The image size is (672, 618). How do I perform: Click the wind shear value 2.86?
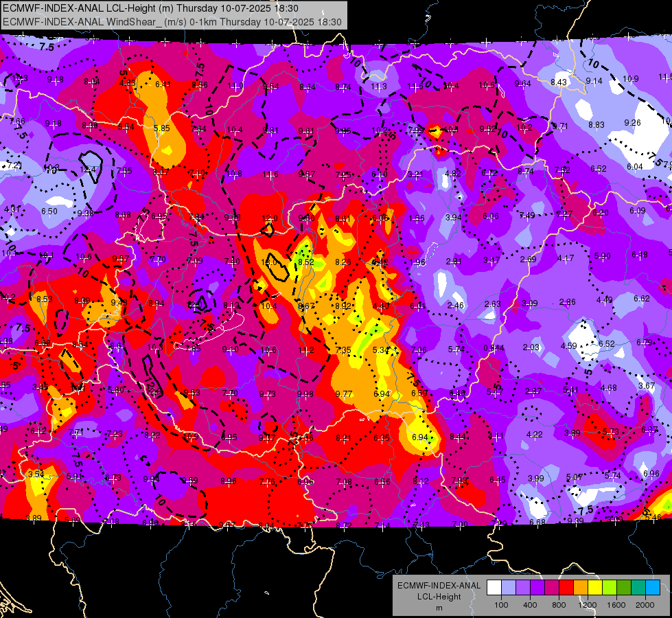click(x=568, y=302)
